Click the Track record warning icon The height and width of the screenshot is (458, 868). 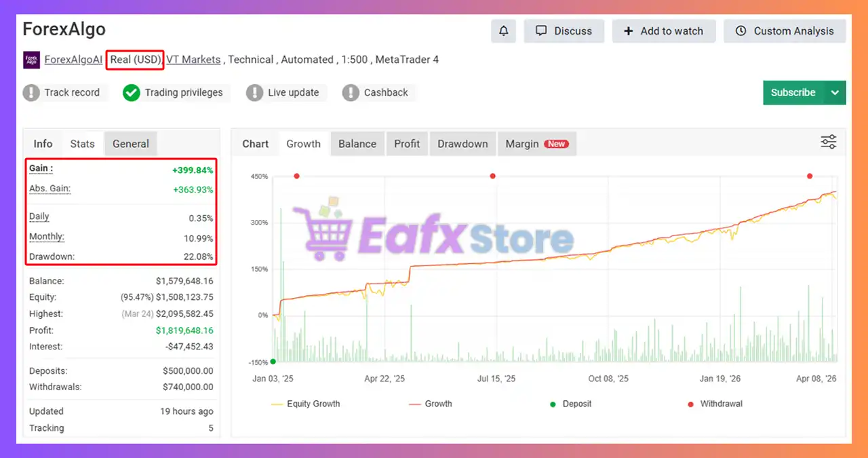(x=31, y=93)
